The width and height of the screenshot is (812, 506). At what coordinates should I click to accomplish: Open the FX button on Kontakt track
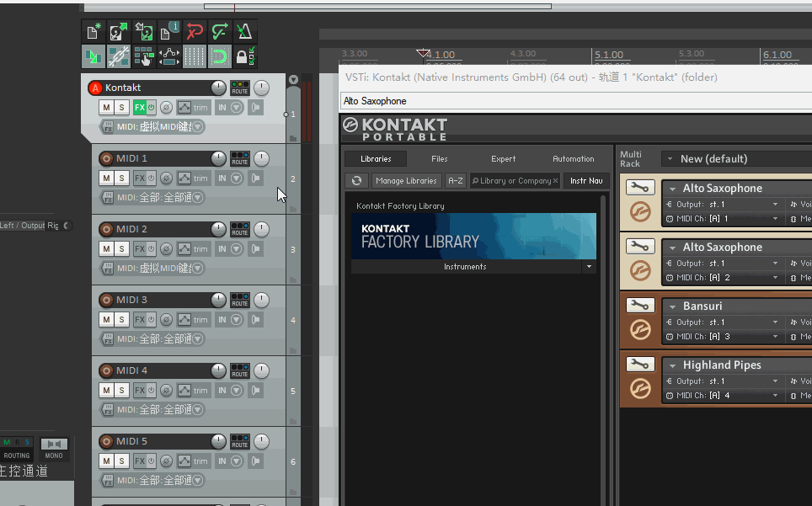click(x=139, y=107)
